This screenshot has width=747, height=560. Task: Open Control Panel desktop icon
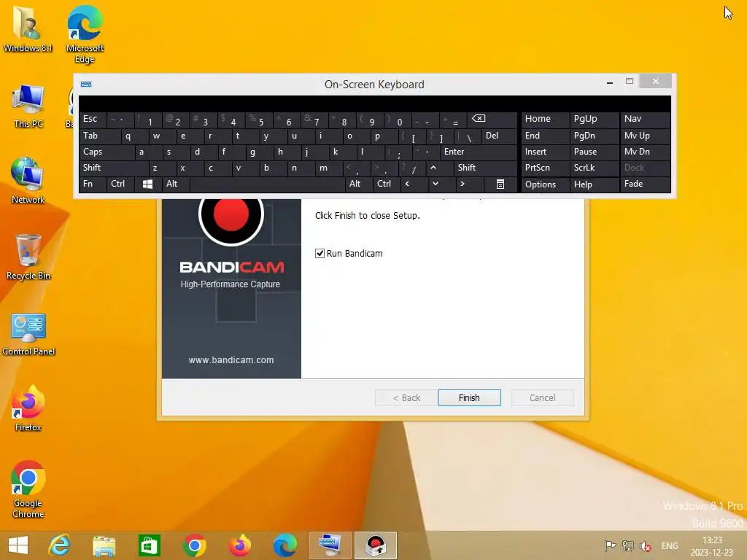(28, 335)
